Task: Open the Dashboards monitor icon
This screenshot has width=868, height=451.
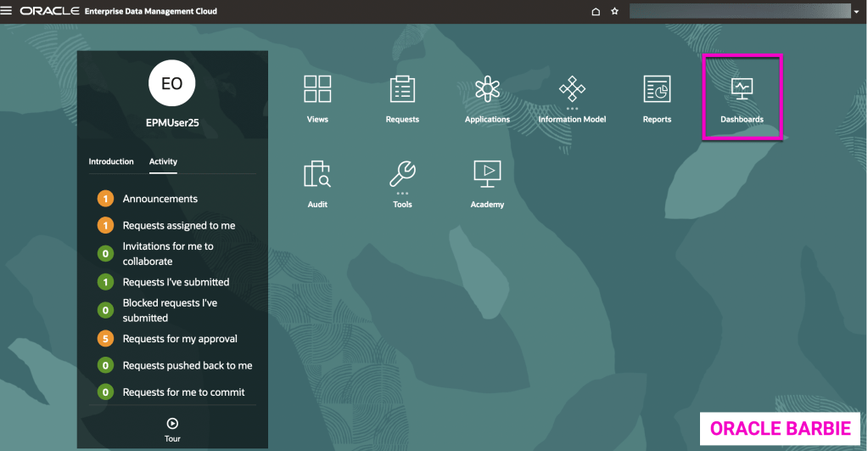Action: pos(742,89)
